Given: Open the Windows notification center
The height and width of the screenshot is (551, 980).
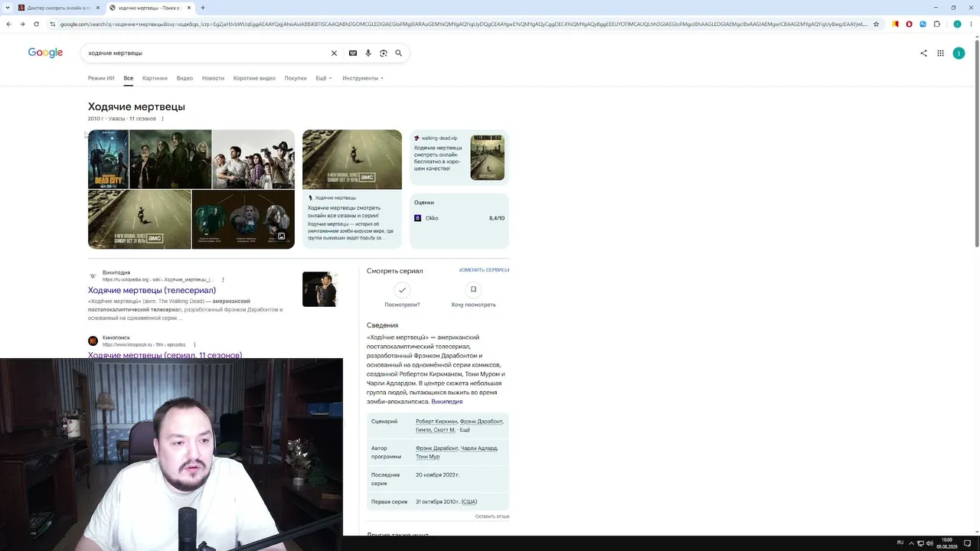Looking at the screenshot, I should [967, 543].
